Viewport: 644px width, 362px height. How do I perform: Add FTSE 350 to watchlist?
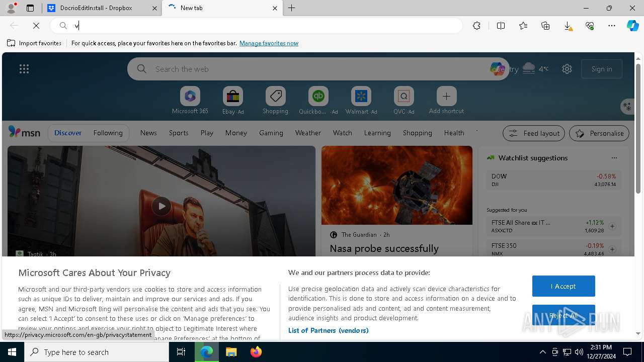point(612,249)
